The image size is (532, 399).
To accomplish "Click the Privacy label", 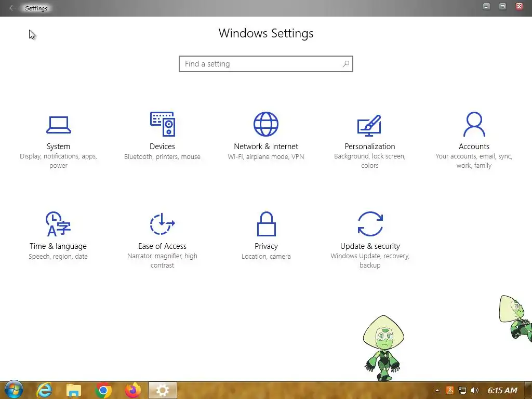I will 267,246.
